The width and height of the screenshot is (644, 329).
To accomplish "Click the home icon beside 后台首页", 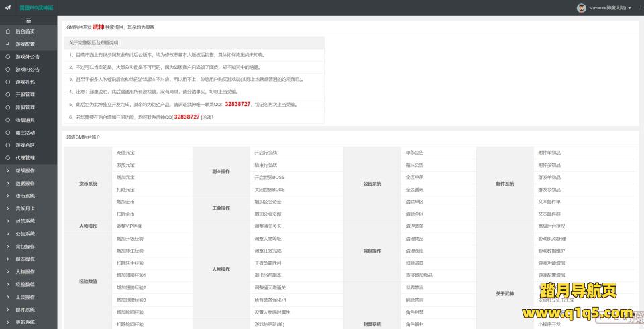I will click(x=7, y=31).
